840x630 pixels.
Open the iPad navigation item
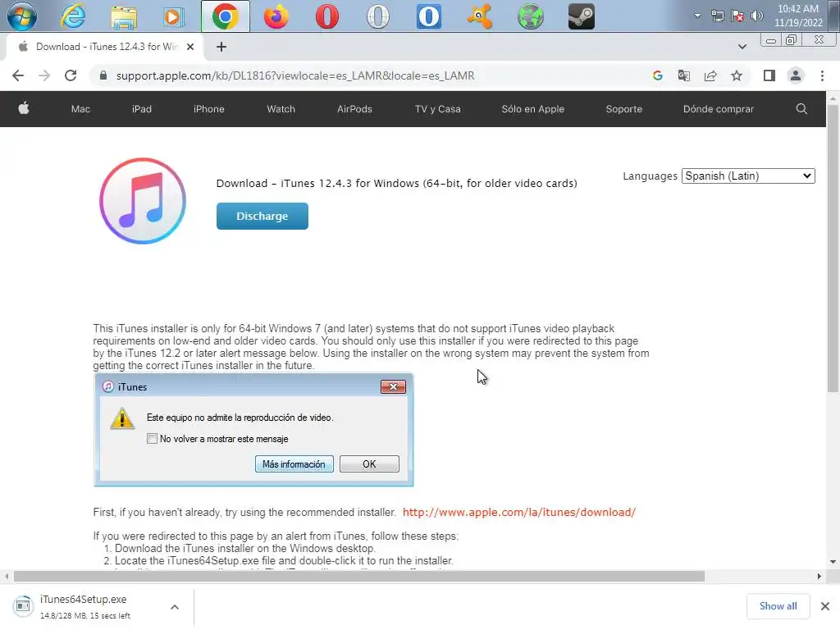(x=141, y=109)
